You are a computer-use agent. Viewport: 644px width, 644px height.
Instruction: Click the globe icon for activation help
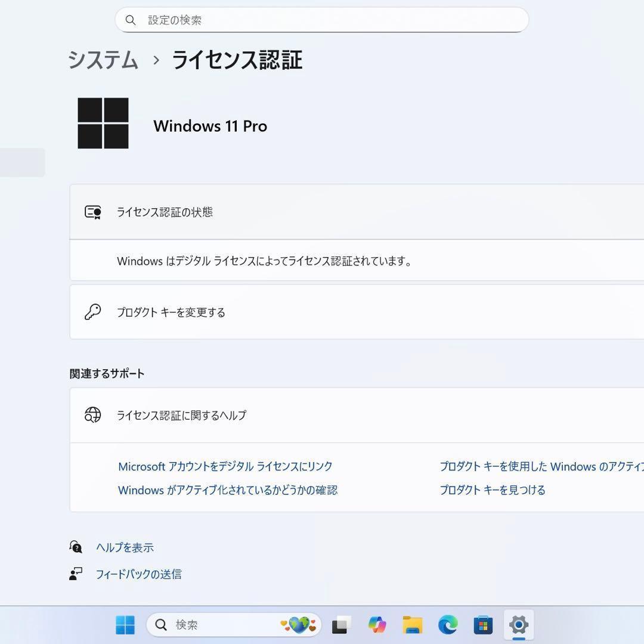coord(94,415)
